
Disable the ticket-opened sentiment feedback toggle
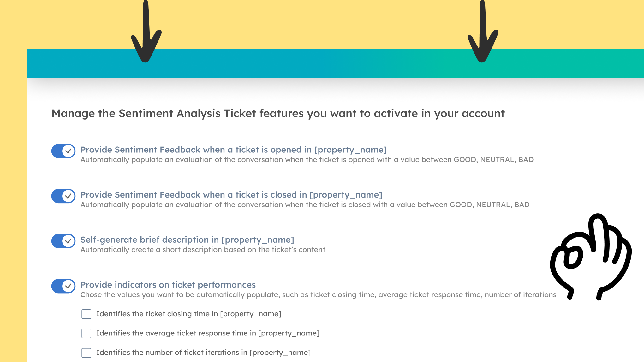click(63, 151)
